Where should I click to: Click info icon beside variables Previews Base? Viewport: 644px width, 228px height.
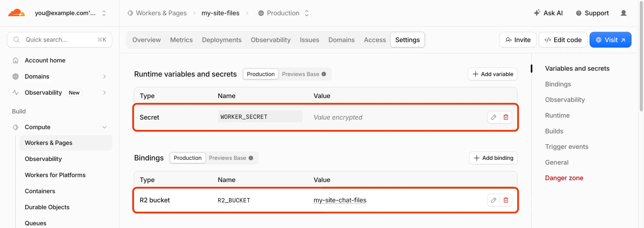324,74
